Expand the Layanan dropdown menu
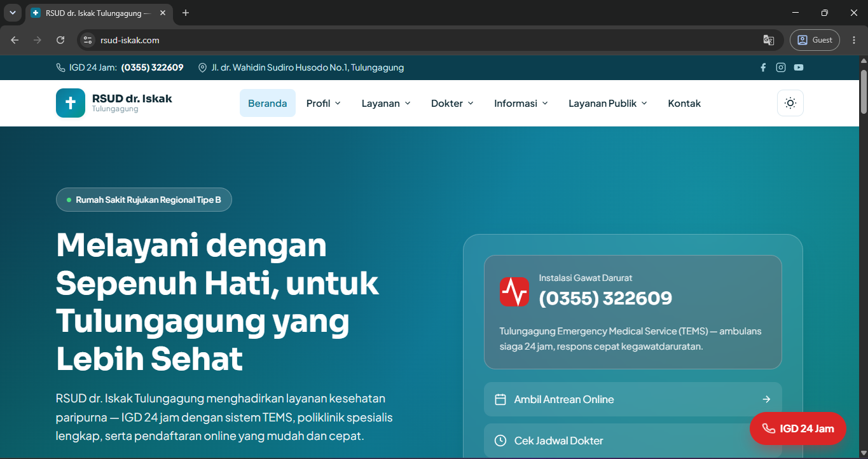 tap(386, 103)
